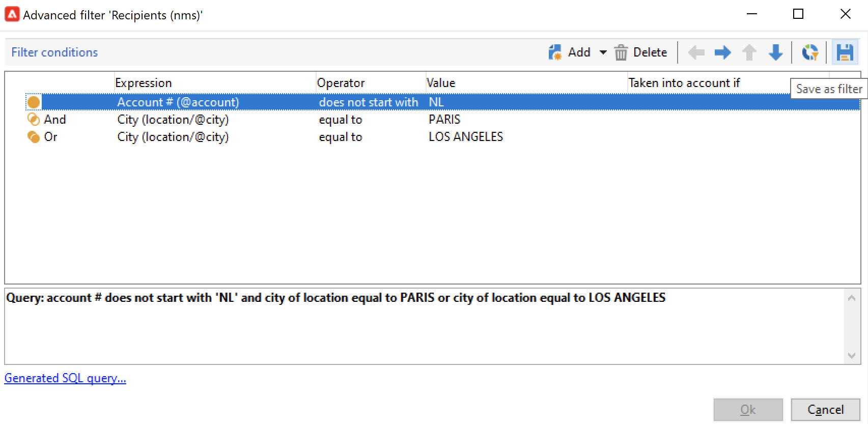The image size is (868, 424).
Task: Click the Add condition icon
Action: pyautogui.click(x=555, y=52)
